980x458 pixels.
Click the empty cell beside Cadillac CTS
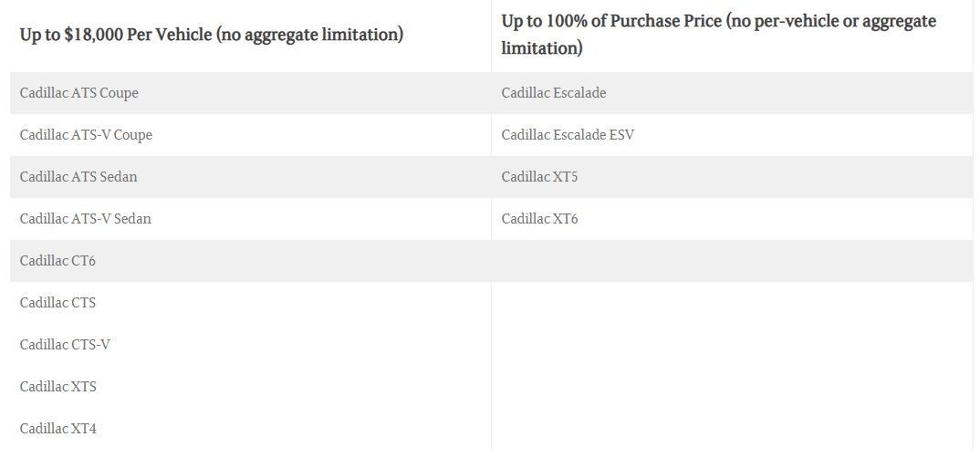coord(732,302)
